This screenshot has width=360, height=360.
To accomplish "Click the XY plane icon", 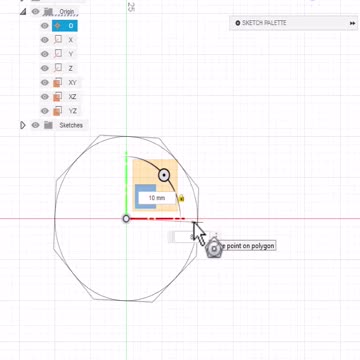I will click(x=58, y=82).
